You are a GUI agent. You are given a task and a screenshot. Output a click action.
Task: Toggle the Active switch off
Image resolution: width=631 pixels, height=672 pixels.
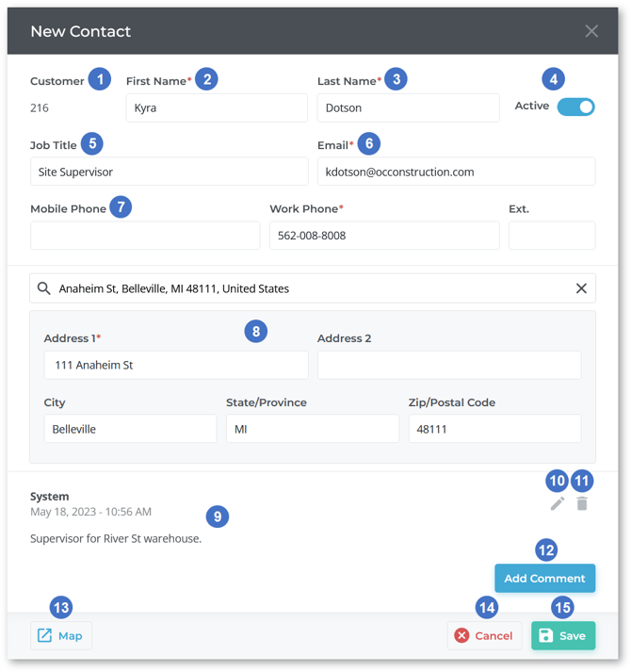click(575, 107)
